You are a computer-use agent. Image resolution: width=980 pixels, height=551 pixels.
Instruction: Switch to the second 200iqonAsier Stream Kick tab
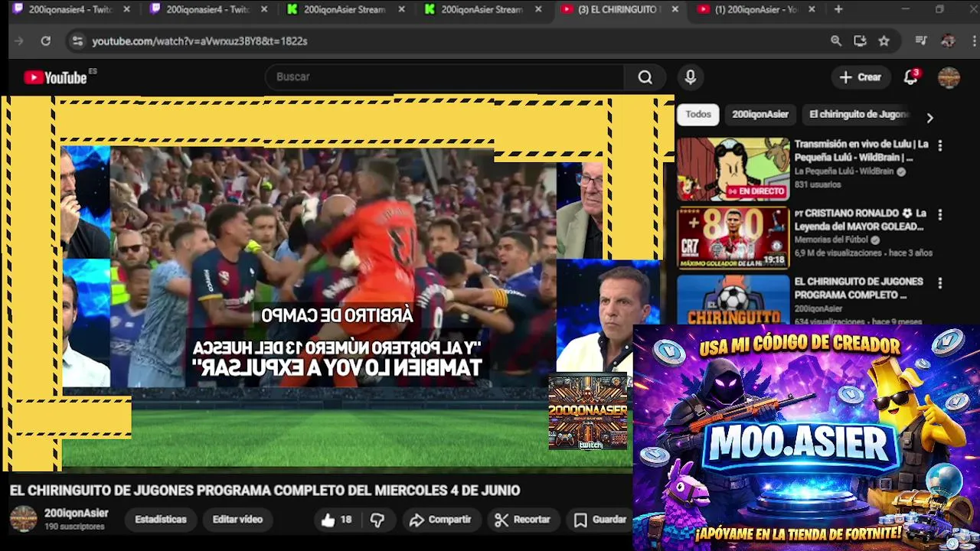coord(482,9)
